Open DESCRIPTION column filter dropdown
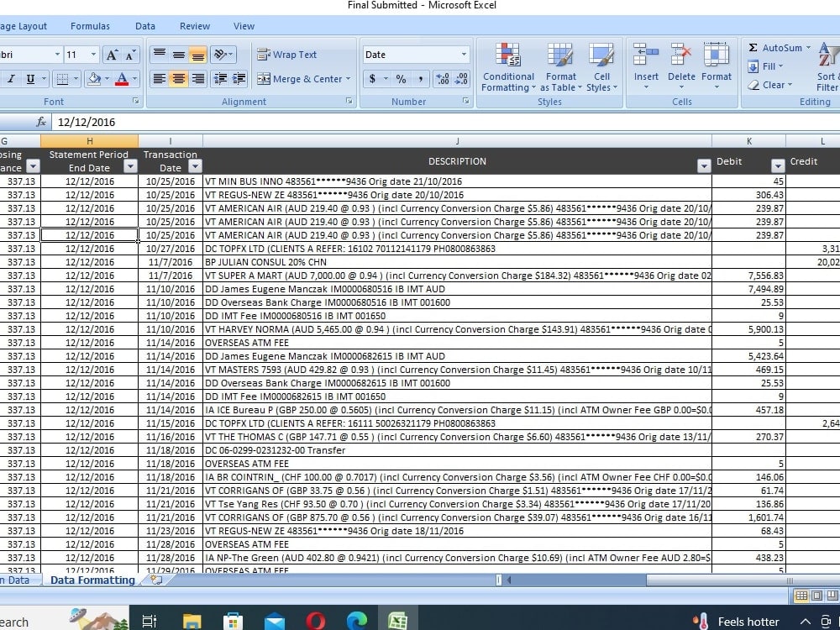 tap(705, 167)
